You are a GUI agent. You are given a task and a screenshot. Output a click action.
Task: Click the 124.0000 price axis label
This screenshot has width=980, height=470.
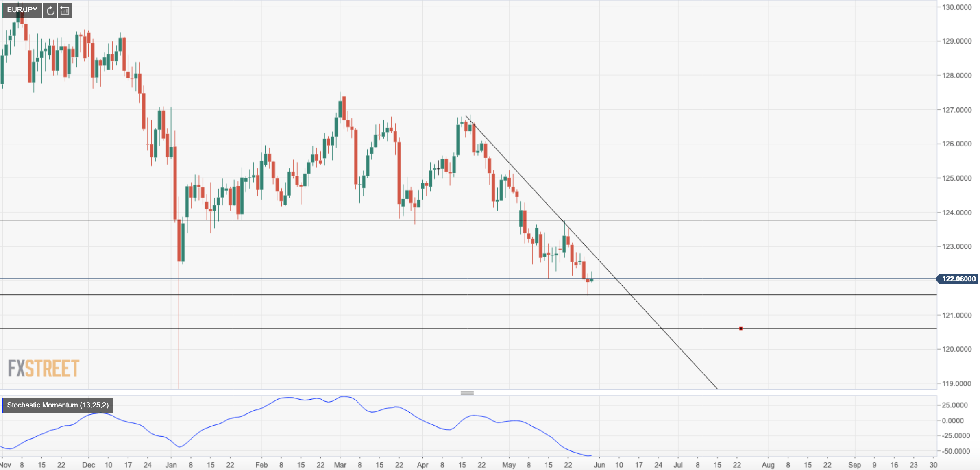pos(956,213)
